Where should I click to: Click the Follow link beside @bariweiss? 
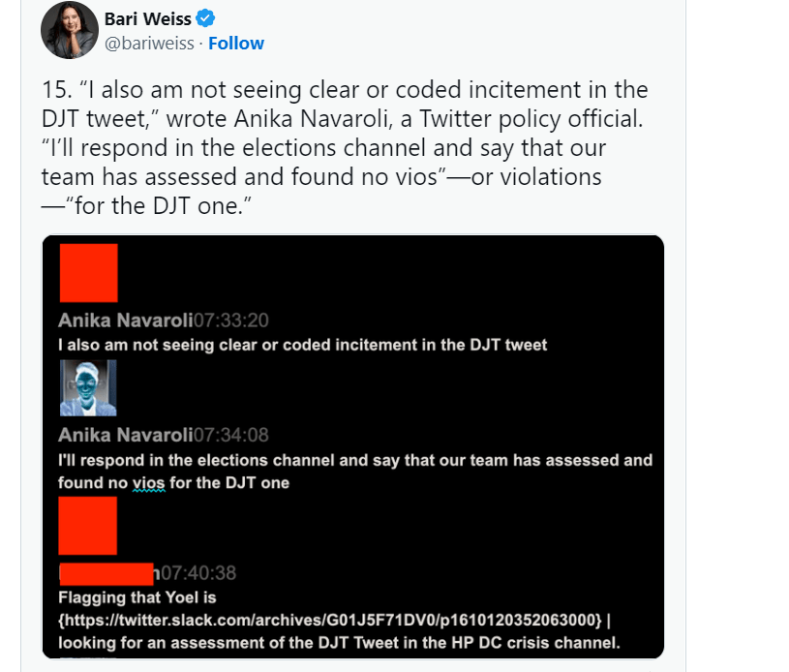236,43
